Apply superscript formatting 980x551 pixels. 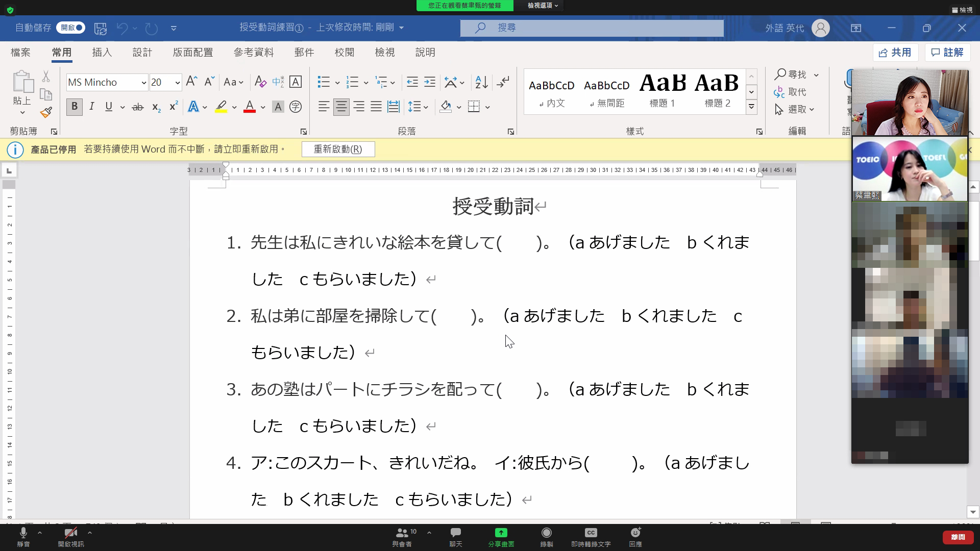174,106
